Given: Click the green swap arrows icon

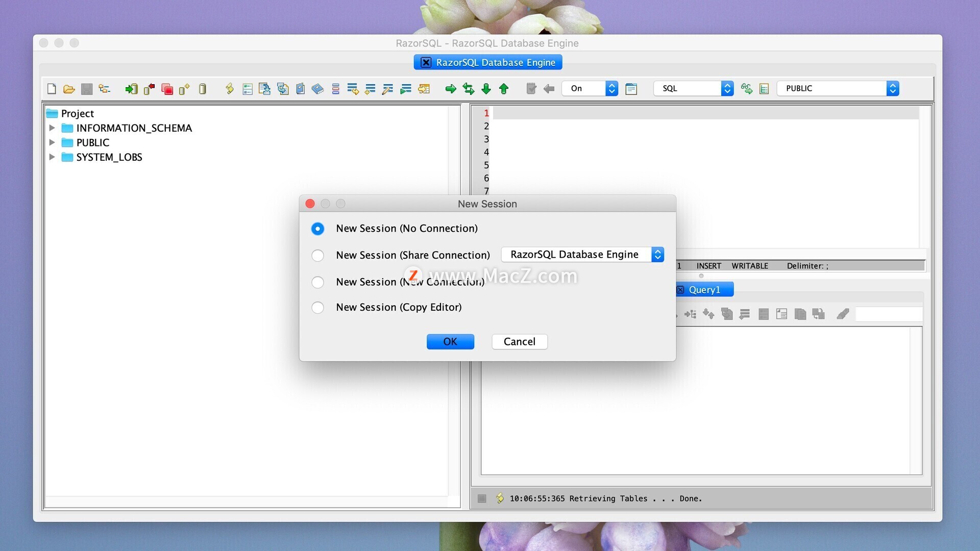Looking at the screenshot, I should click(469, 89).
